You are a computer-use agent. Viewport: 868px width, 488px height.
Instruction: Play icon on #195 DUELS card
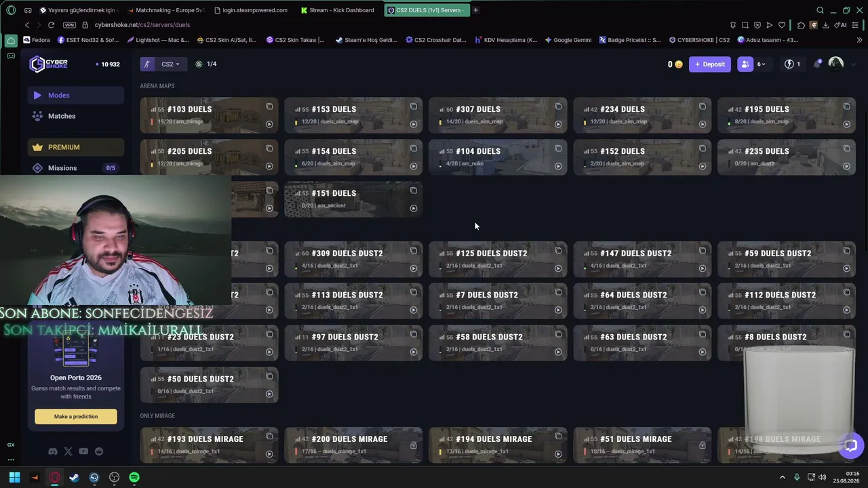(x=846, y=124)
